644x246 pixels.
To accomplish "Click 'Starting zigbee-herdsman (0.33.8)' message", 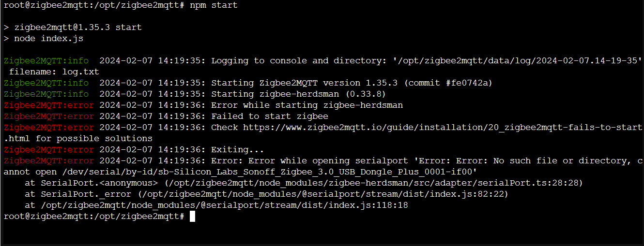I will tap(299, 94).
